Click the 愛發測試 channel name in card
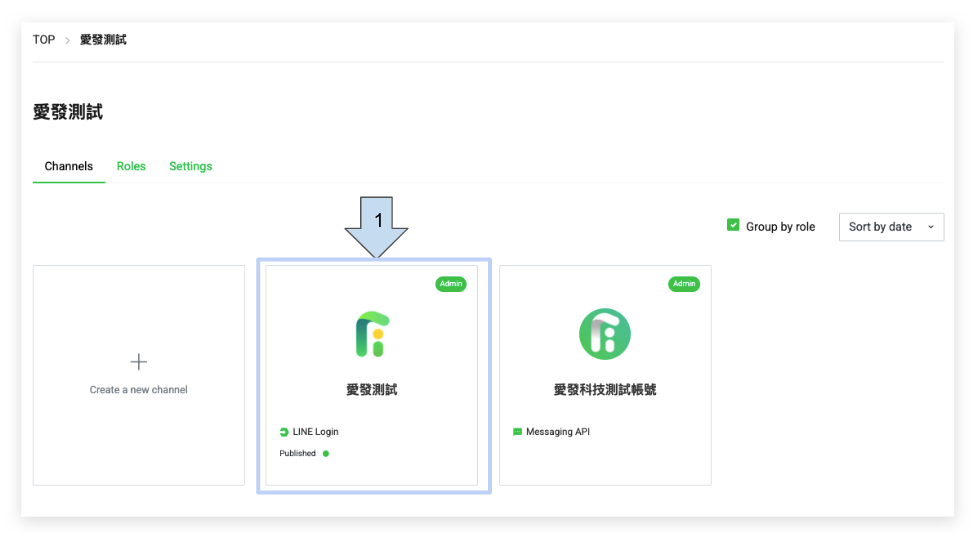The width and height of the screenshot is (977, 544). coord(371,390)
